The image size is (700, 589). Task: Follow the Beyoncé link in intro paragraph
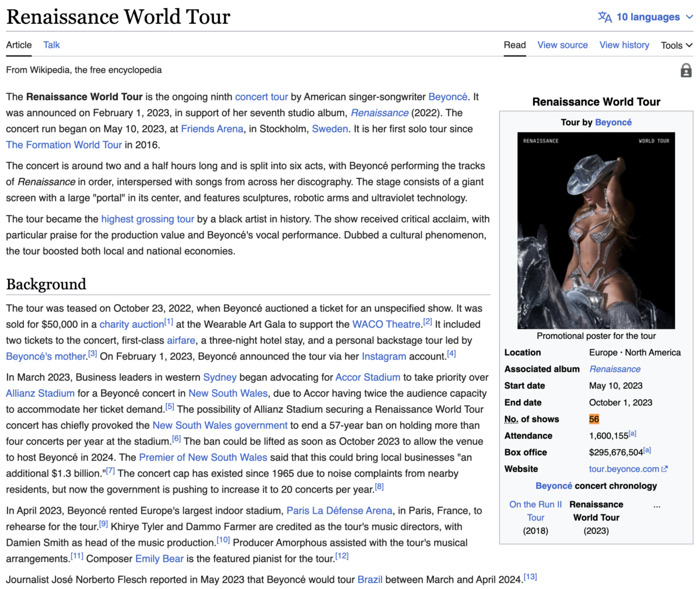pyautogui.click(x=447, y=97)
